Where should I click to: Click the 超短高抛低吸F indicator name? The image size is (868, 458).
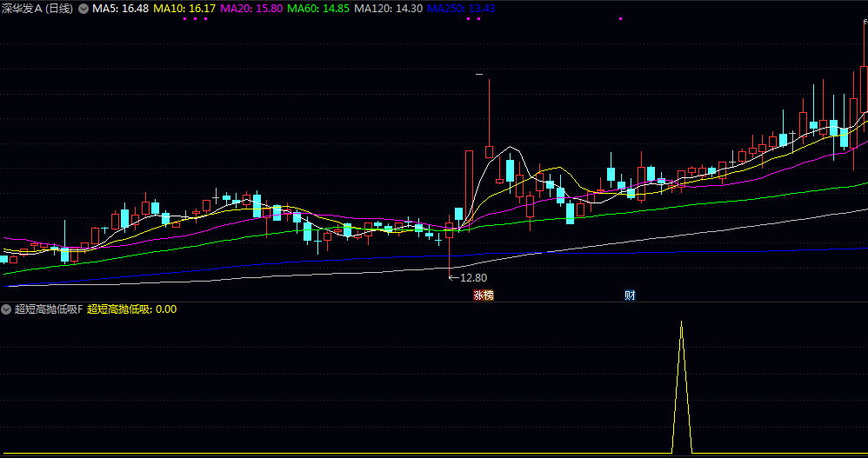pyautogui.click(x=49, y=309)
